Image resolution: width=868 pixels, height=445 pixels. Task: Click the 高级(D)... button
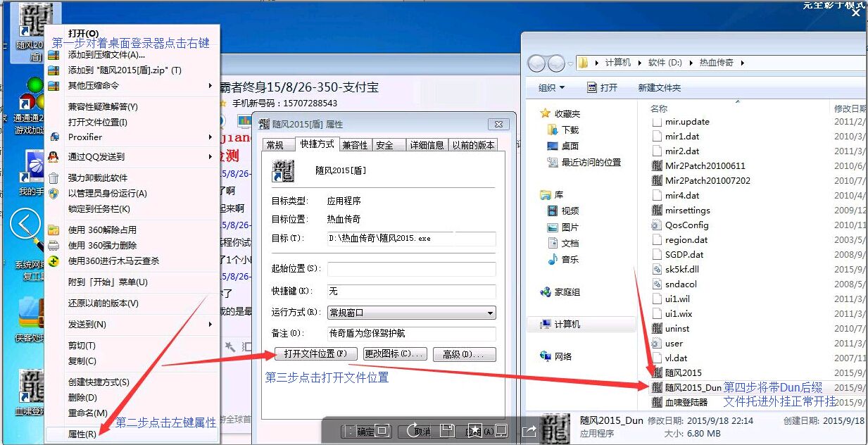465,354
